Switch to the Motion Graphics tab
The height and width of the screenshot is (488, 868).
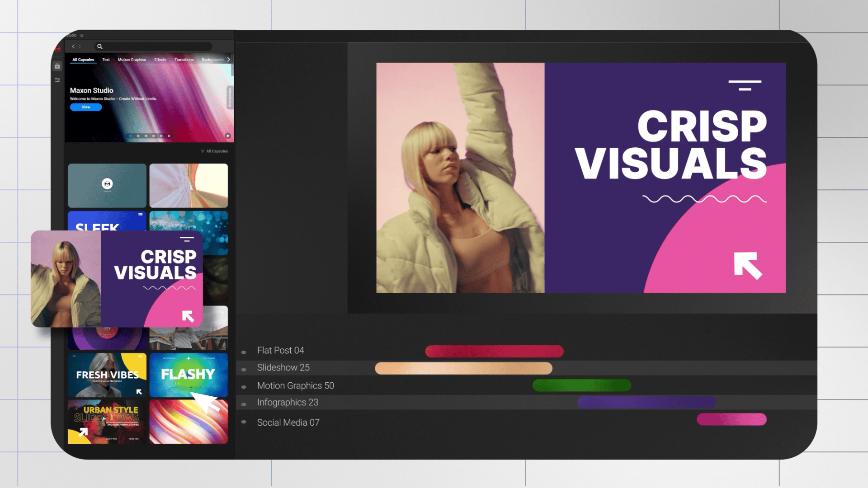pyautogui.click(x=132, y=59)
